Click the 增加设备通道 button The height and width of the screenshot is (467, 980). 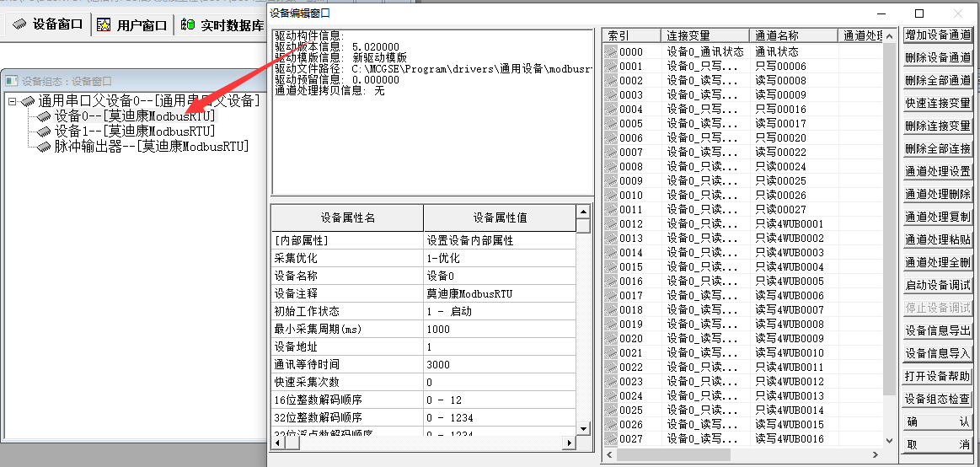click(x=938, y=35)
